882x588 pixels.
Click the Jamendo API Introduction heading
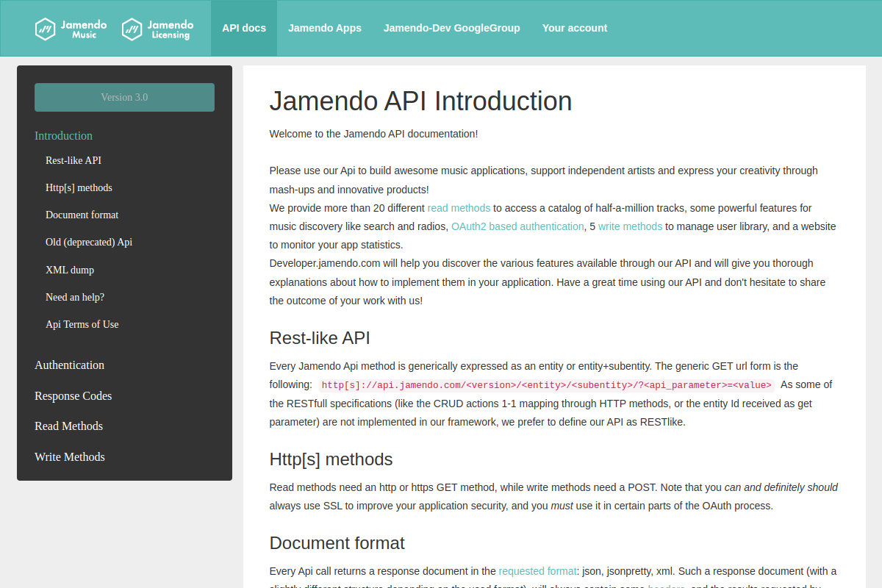click(x=420, y=101)
